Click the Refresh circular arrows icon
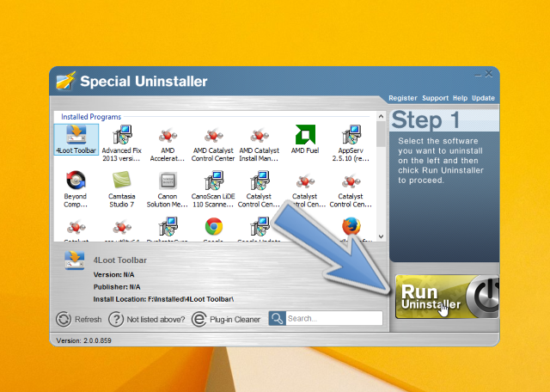 (64, 319)
